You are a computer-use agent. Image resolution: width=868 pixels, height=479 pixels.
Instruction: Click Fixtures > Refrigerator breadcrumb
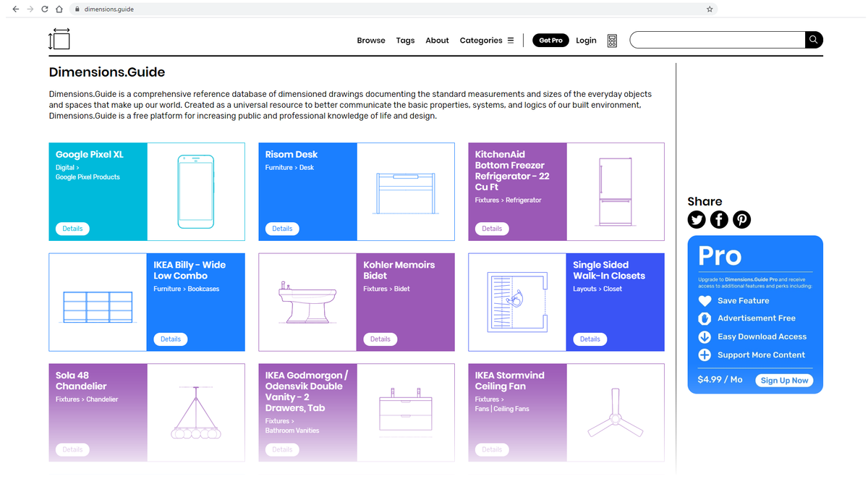[x=508, y=200]
